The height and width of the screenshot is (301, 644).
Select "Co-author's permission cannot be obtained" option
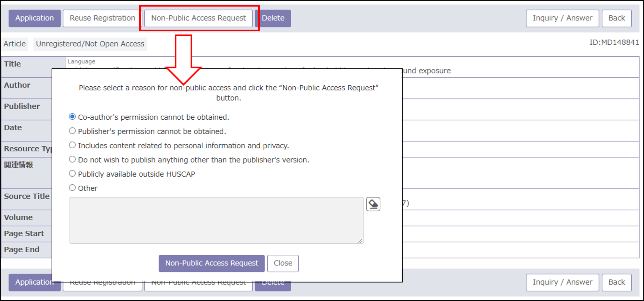click(x=72, y=117)
